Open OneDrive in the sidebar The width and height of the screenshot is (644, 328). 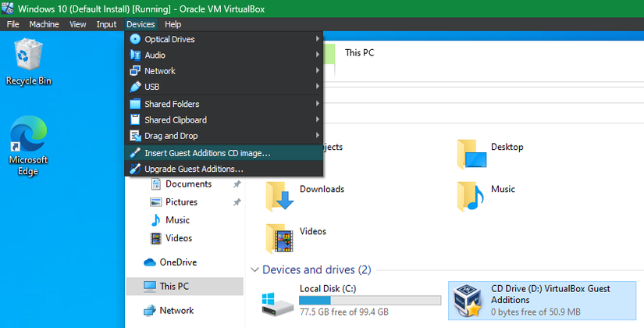pyautogui.click(x=177, y=262)
